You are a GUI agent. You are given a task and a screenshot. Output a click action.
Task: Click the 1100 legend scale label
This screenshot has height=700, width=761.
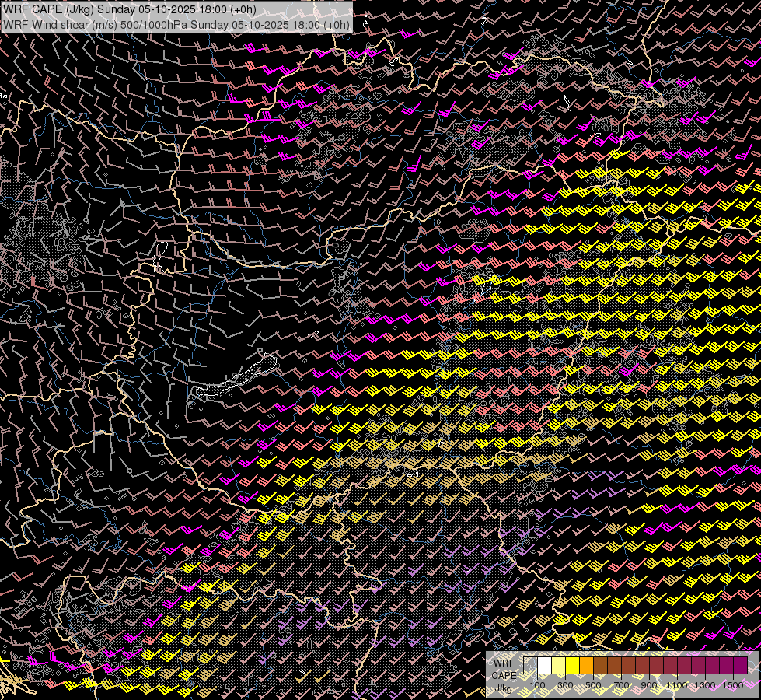click(x=677, y=685)
